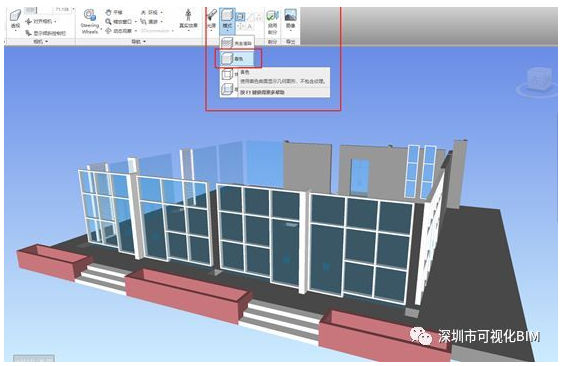This screenshot has width=563, height=366.
Task: Choose Hidden Line cube mode option
Action: point(227,89)
